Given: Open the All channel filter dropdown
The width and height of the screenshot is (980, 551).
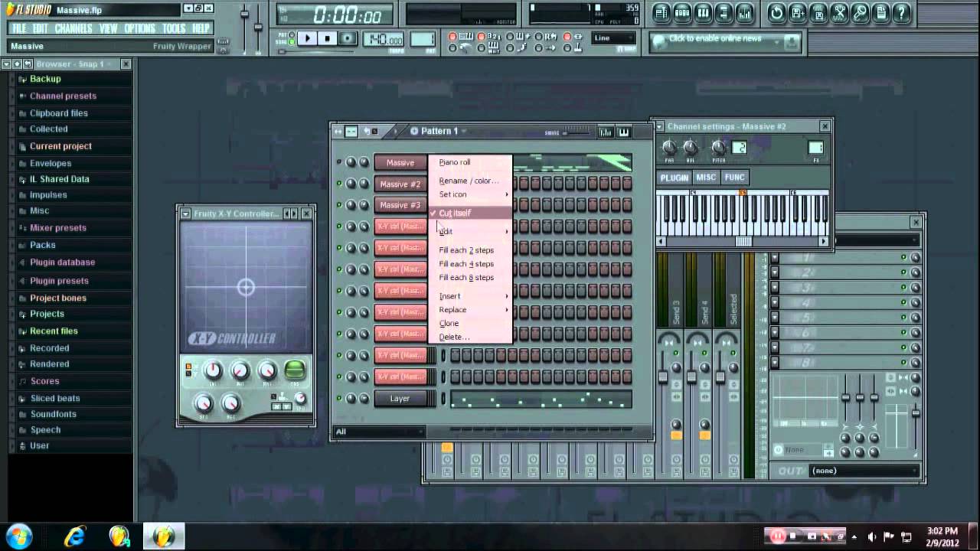Looking at the screenshot, I should (378, 432).
